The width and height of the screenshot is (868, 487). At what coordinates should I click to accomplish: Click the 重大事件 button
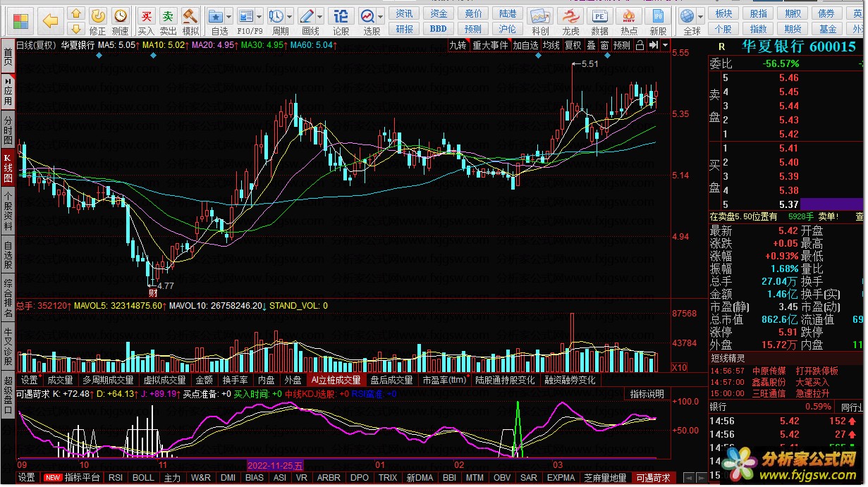tap(490, 45)
